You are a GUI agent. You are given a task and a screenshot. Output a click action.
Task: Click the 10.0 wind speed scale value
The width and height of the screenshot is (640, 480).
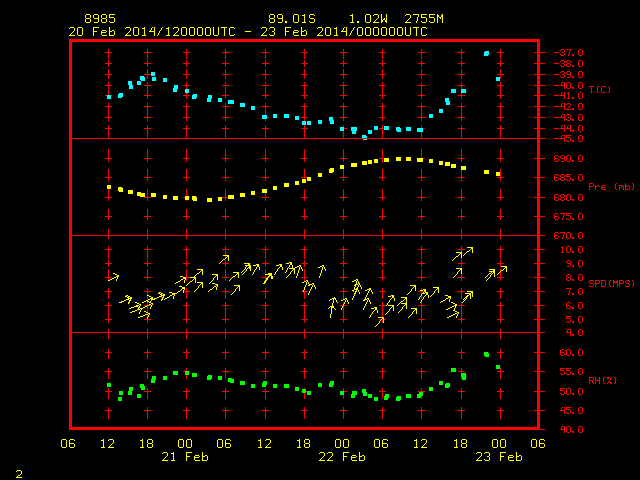tap(572, 250)
